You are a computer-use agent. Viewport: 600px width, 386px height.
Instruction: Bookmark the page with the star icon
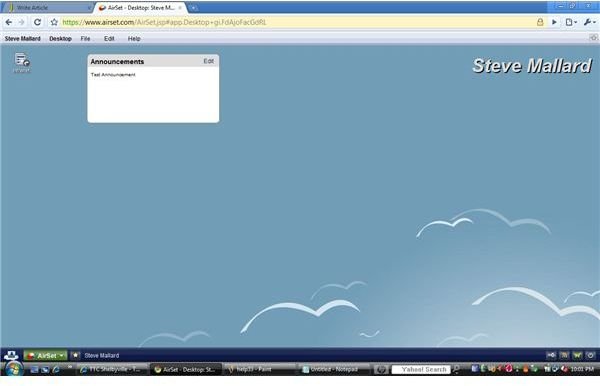tap(54, 22)
